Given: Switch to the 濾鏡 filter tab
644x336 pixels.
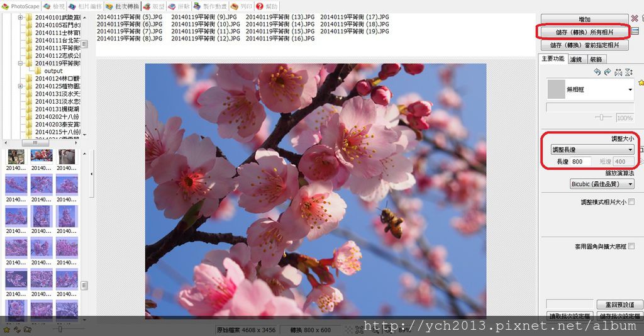Looking at the screenshot, I should pyautogui.click(x=576, y=59).
